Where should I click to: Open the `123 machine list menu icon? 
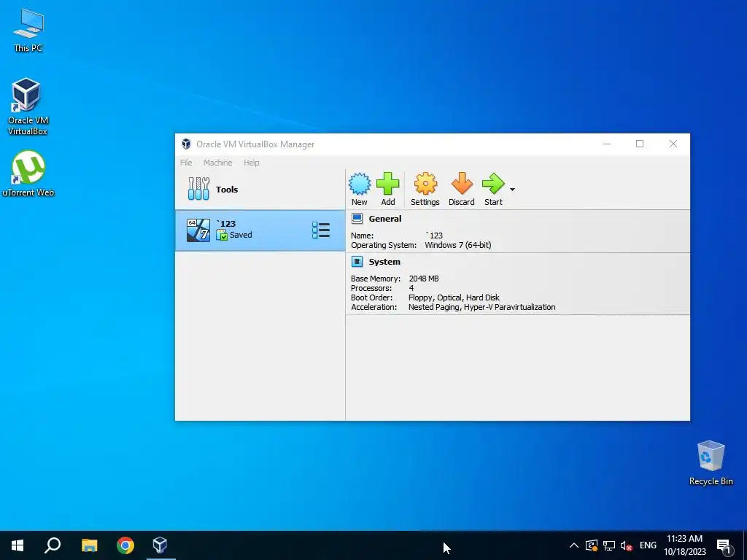pyautogui.click(x=321, y=230)
